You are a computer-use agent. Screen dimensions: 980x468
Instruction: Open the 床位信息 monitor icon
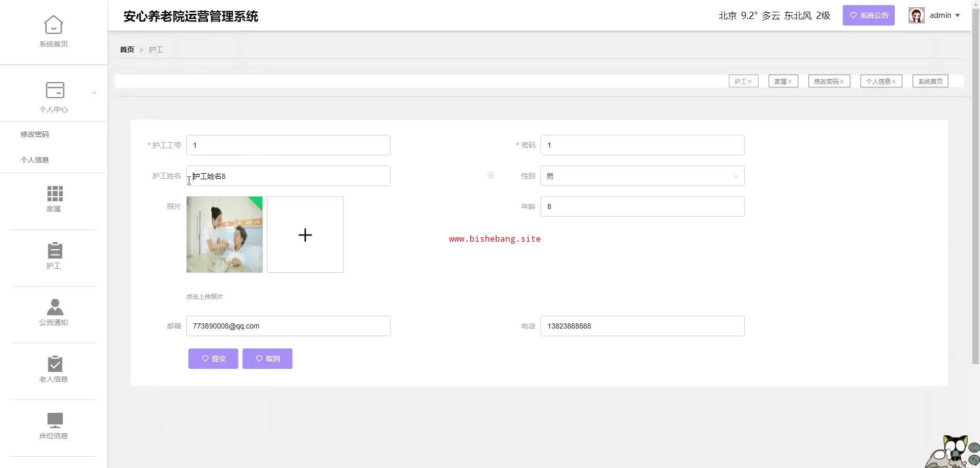55,420
